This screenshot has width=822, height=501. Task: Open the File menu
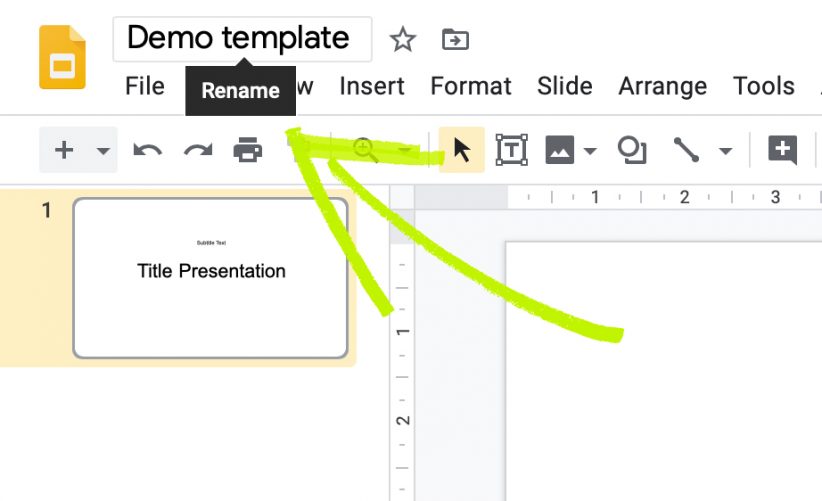click(x=145, y=86)
